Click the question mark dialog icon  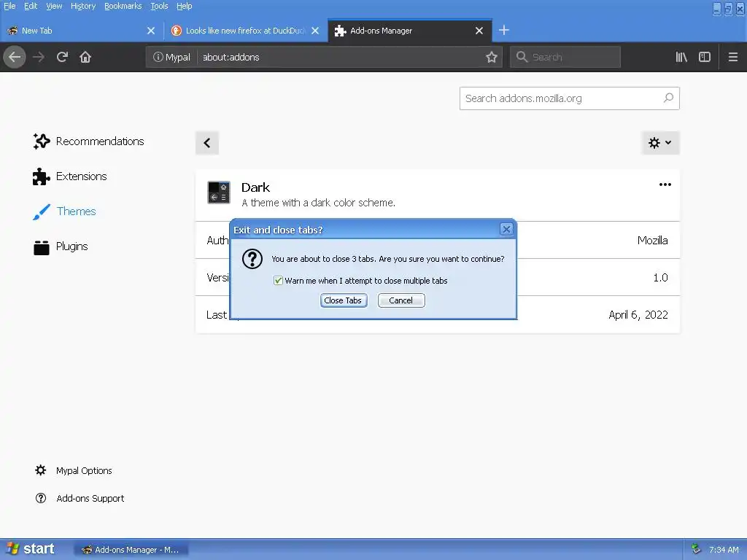pos(252,259)
